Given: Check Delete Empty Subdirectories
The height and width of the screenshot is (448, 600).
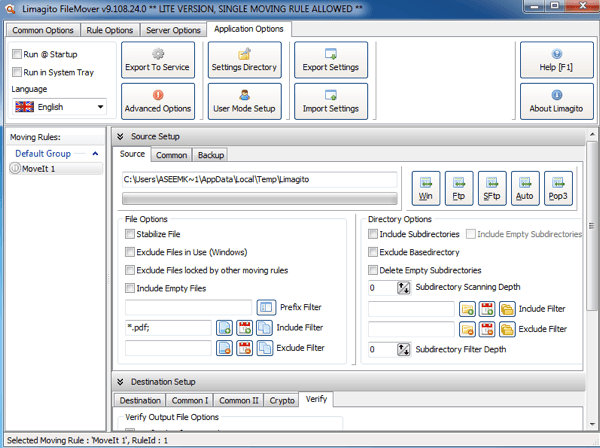Looking at the screenshot, I should (373, 270).
